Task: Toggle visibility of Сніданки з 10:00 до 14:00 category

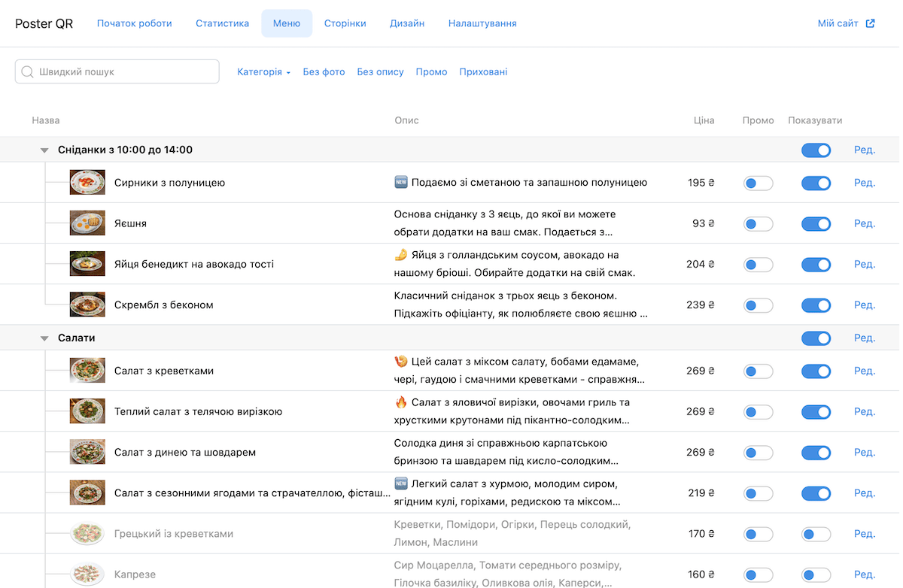Action: click(816, 150)
